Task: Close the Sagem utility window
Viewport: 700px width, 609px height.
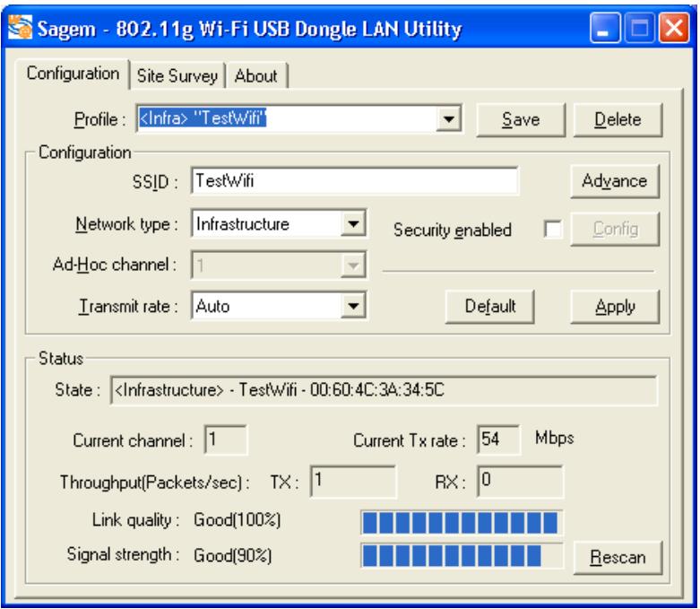Action: (x=674, y=28)
